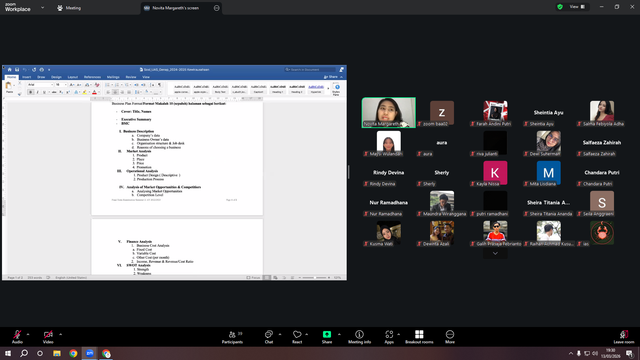
Task: Open Windows Start menu
Action: pos(8,353)
